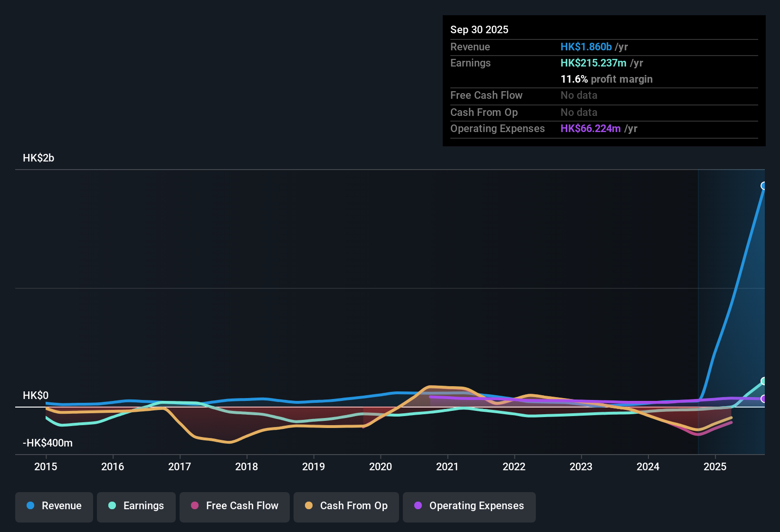Toggle off the Cash From Op series

pyautogui.click(x=346, y=506)
